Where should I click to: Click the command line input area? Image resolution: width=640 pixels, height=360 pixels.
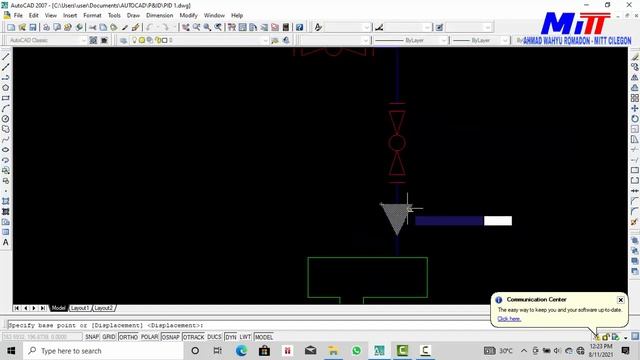(x=249, y=325)
